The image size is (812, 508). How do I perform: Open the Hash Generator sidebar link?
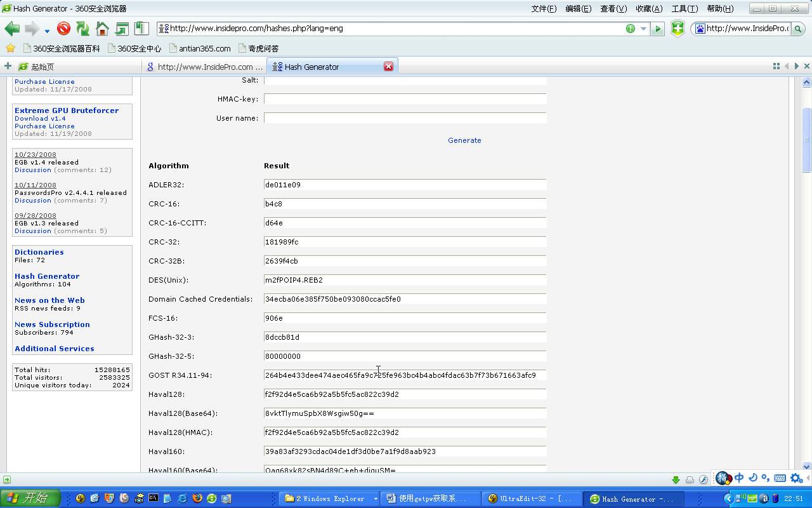click(x=47, y=276)
